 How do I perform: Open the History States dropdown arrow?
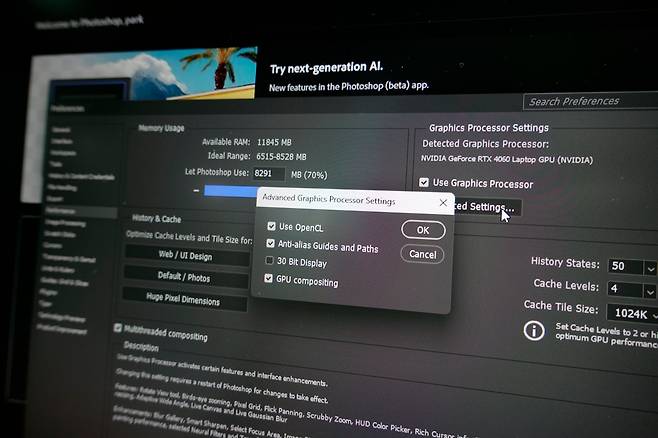pos(650,268)
